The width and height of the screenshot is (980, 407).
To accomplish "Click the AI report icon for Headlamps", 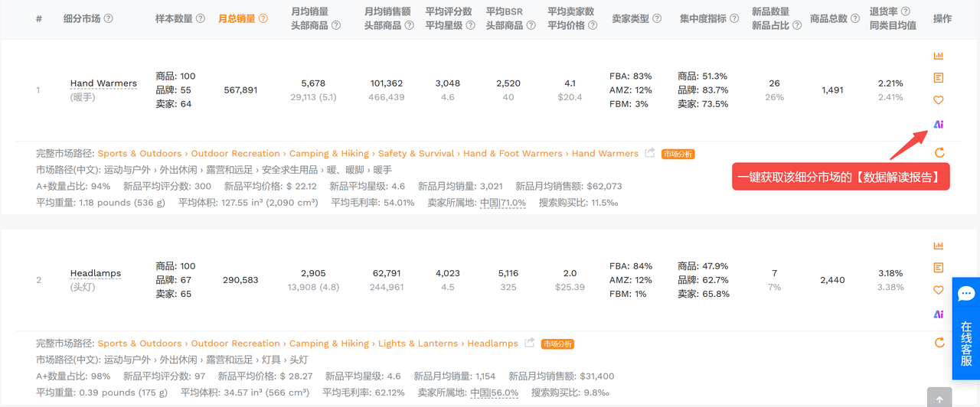I will point(938,314).
